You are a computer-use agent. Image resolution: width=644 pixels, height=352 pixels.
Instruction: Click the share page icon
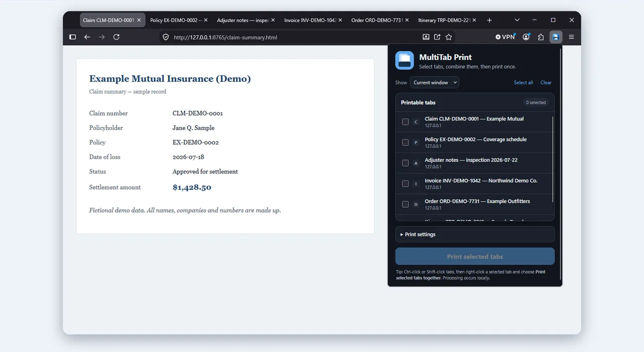click(x=437, y=37)
